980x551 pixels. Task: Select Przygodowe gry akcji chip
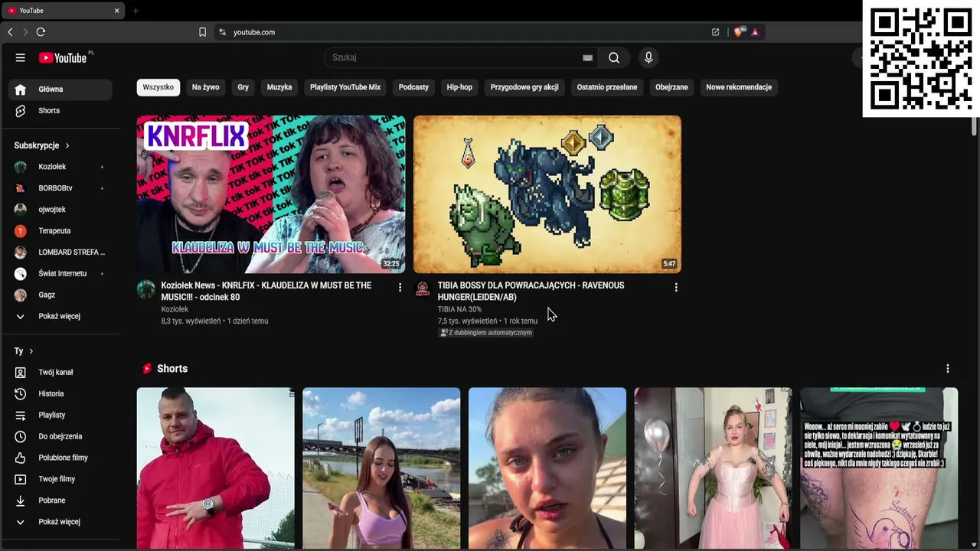click(524, 87)
